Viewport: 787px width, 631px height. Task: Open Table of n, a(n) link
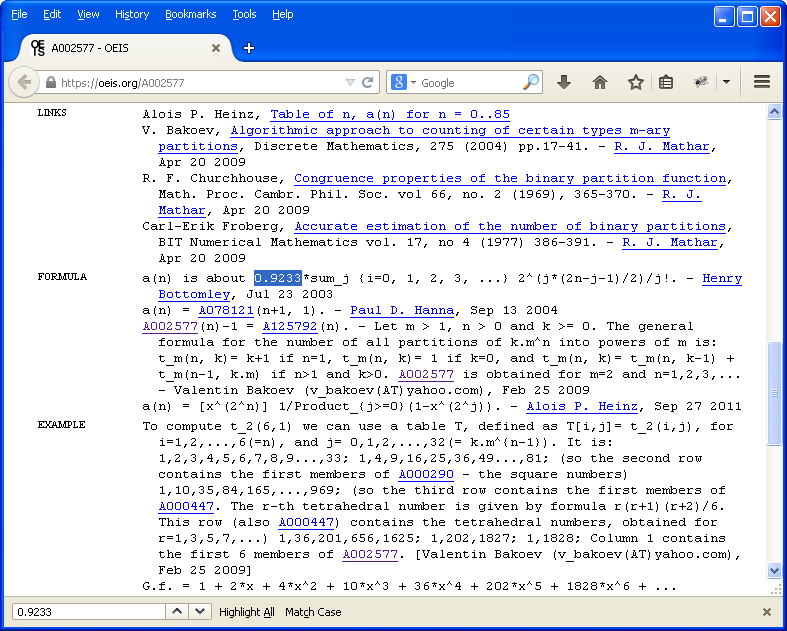[390, 114]
